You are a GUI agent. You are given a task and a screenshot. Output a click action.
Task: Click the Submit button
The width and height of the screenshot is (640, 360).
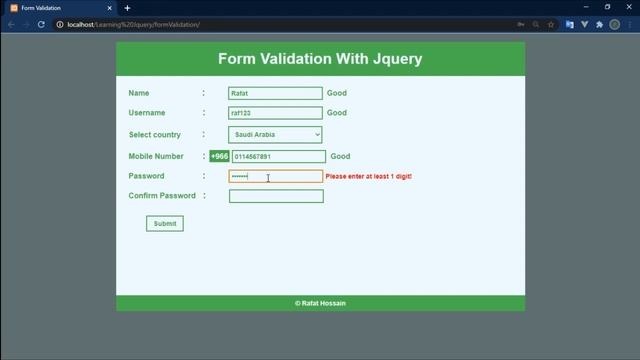coord(165,223)
